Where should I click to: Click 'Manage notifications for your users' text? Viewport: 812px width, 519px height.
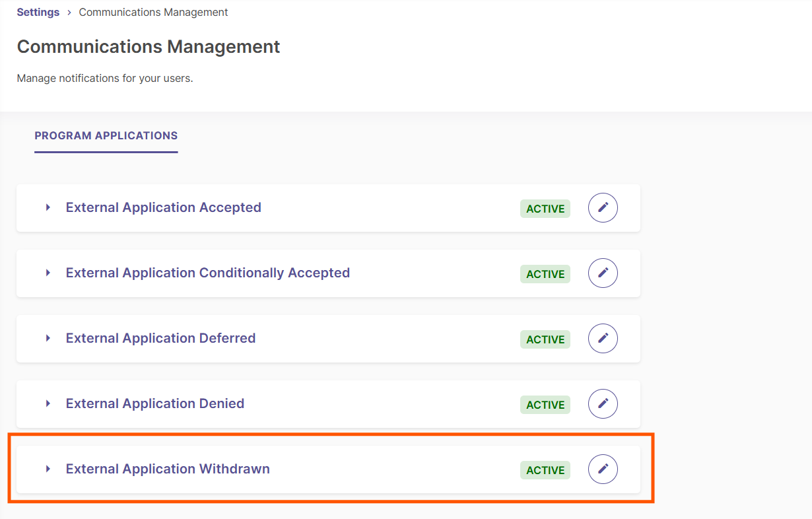(x=105, y=79)
